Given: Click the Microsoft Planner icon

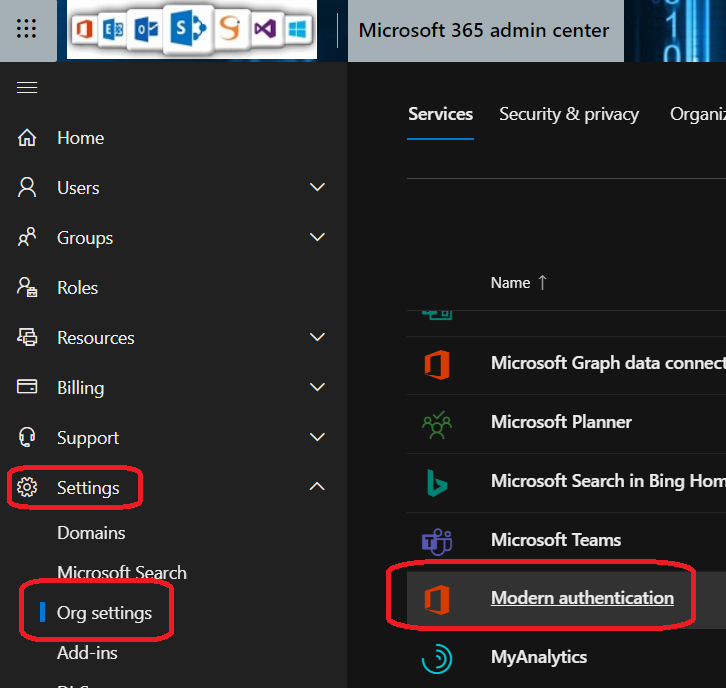Looking at the screenshot, I should 437,423.
